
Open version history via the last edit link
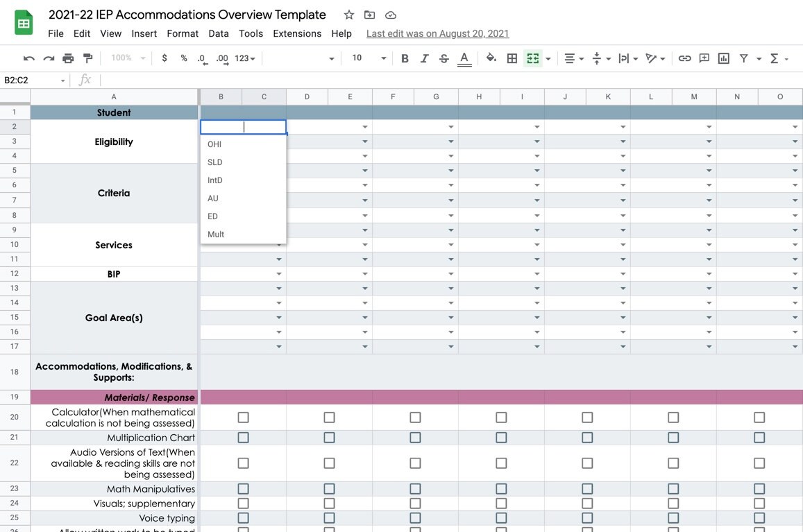coord(437,33)
